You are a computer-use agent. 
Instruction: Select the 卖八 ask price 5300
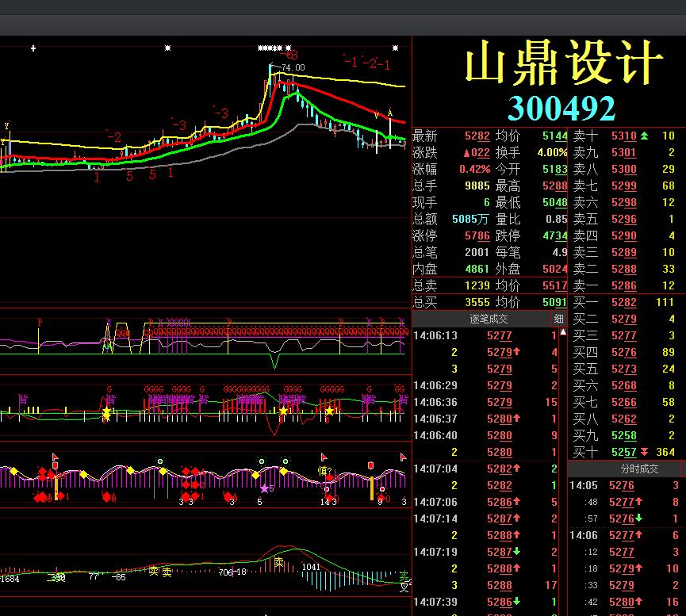(624, 170)
